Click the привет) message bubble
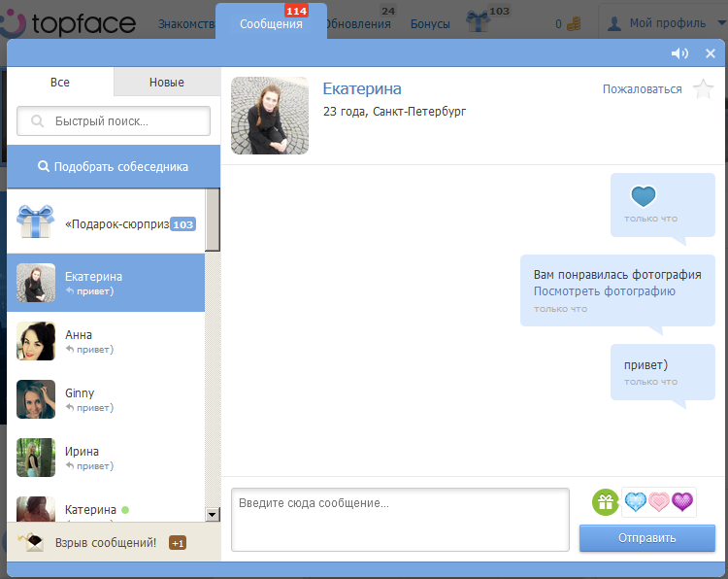The width and height of the screenshot is (728, 579). 663,372
